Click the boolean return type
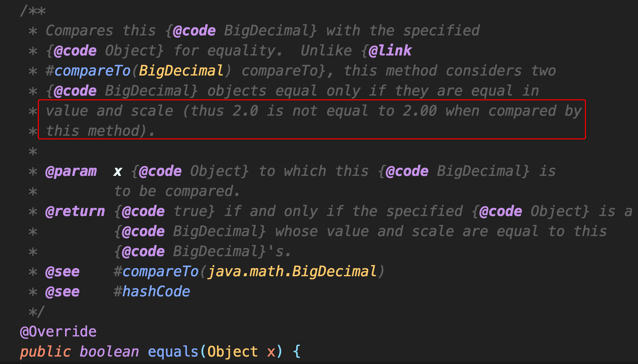 (109, 352)
